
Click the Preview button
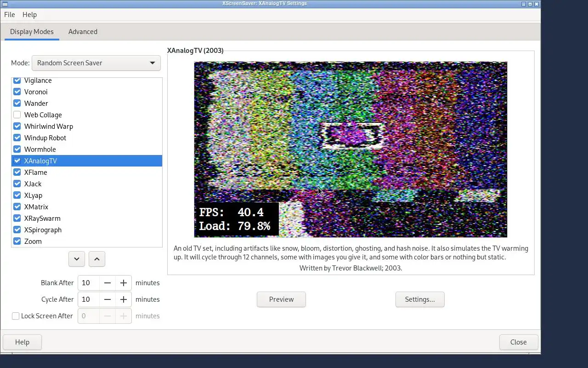point(281,299)
